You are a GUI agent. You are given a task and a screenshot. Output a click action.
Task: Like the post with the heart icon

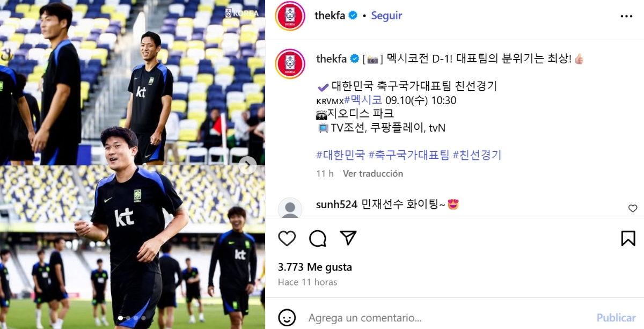(x=287, y=238)
